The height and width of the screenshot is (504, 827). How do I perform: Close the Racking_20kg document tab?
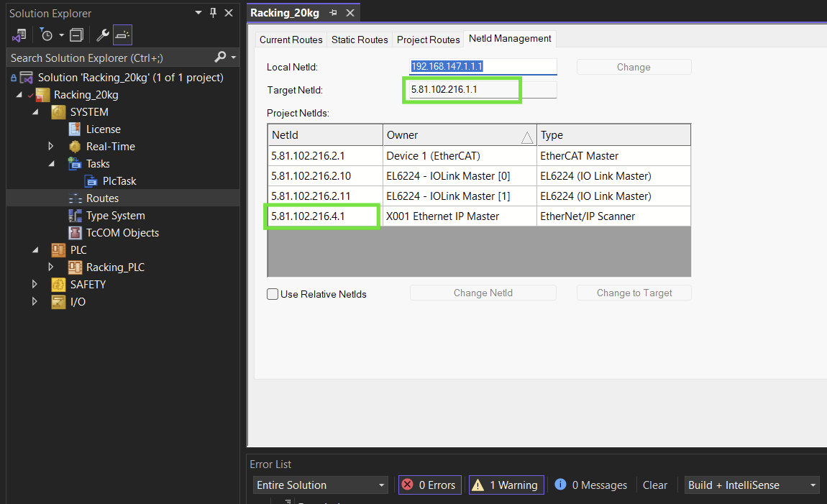pyautogui.click(x=350, y=13)
